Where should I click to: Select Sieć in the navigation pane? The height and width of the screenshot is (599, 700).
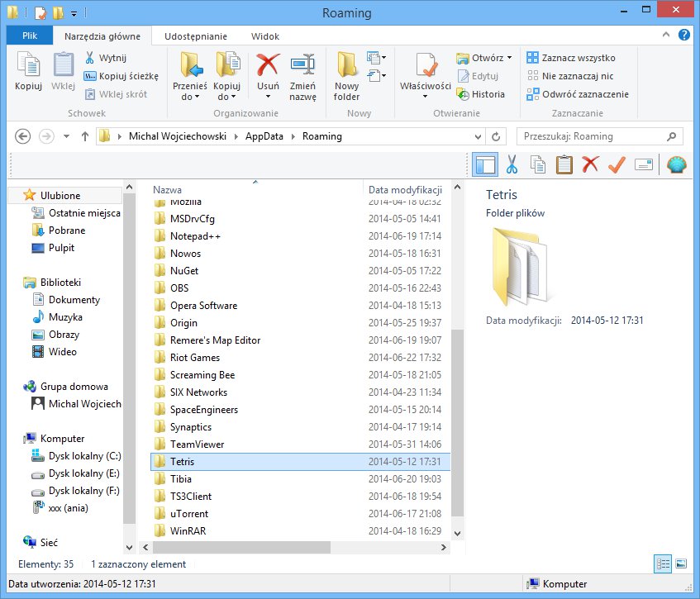click(40, 542)
